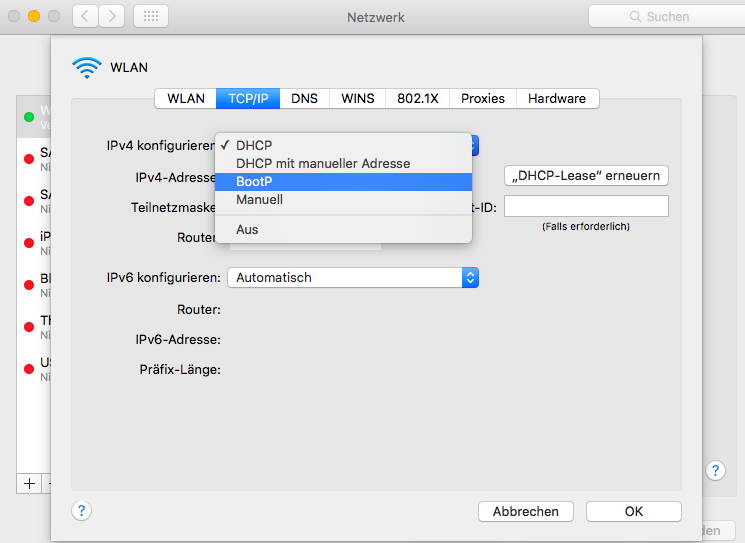Open the IPv6 konfigurieren dropdown

point(352,277)
